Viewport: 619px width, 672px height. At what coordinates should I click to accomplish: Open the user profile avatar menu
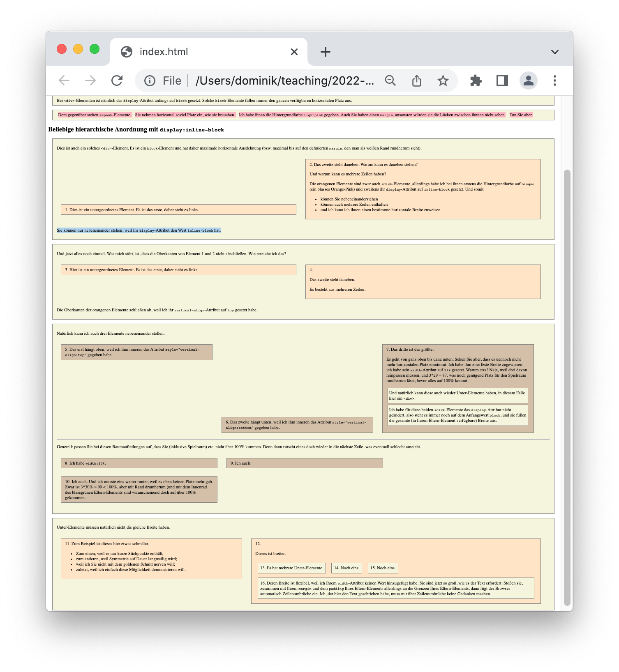pos(529,81)
